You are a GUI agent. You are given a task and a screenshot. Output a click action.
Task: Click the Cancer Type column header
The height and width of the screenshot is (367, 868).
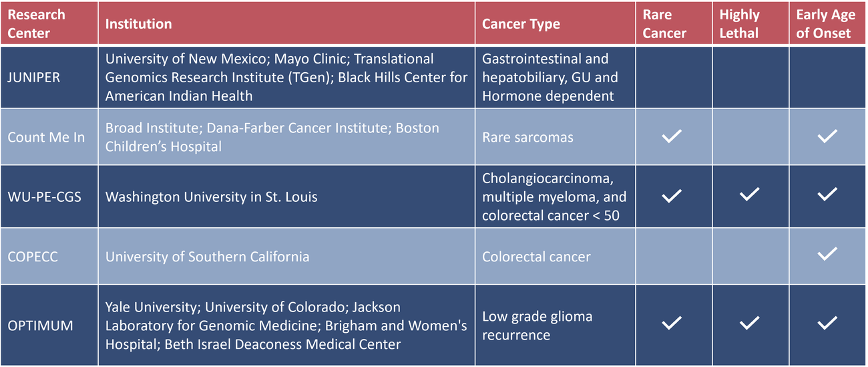click(521, 25)
